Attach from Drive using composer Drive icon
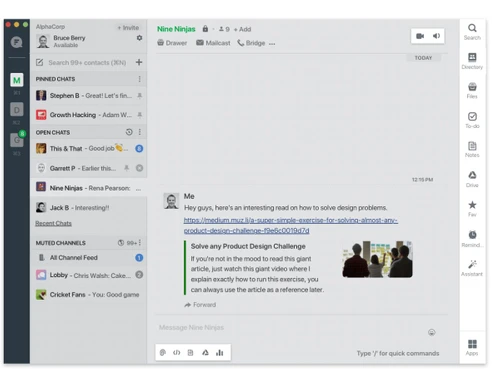 [205, 352]
